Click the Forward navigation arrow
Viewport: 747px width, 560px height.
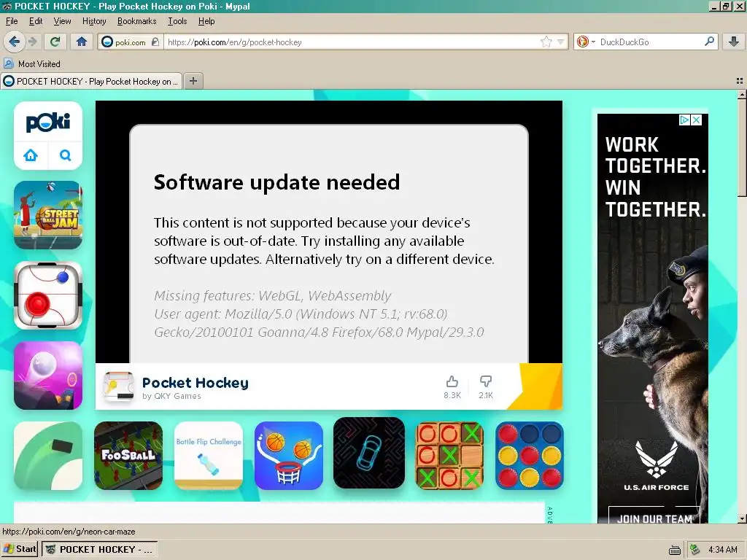[x=32, y=42]
